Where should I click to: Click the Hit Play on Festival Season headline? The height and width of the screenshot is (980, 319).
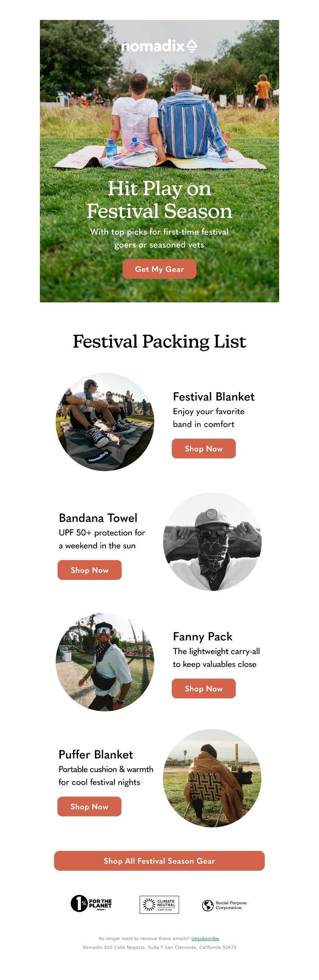pyautogui.click(x=159, y=200)
